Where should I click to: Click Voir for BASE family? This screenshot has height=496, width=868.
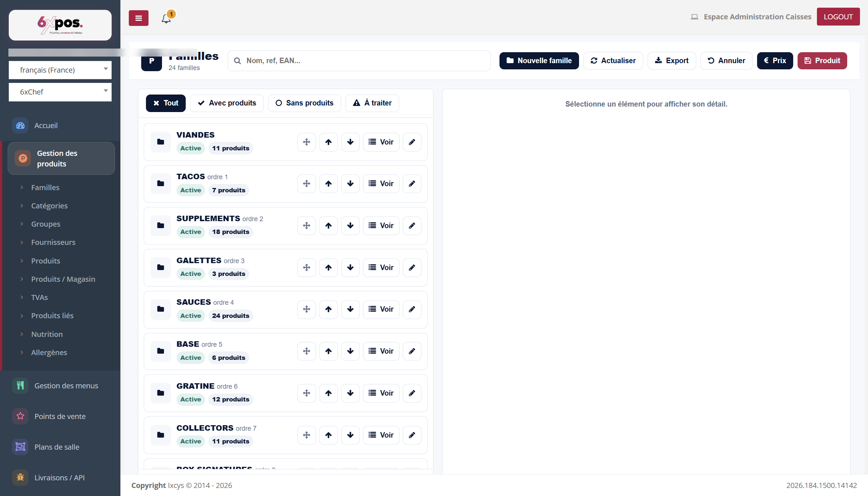tap(381, 351)
